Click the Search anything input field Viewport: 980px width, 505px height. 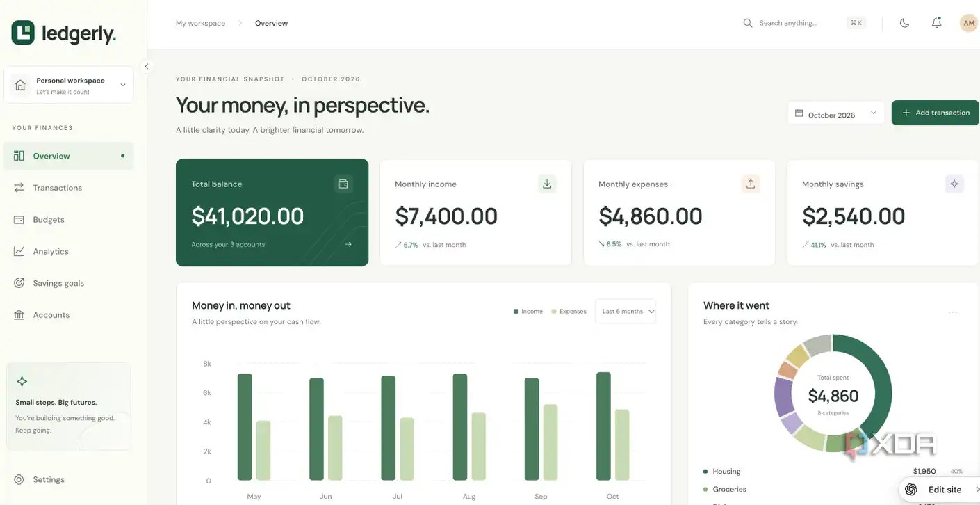[x=804, y=23]
